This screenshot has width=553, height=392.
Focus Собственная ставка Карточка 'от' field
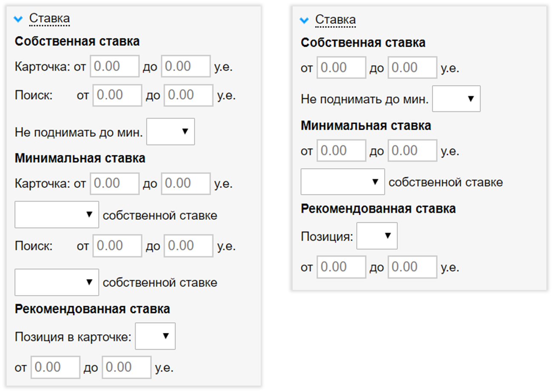pos(114,67)
